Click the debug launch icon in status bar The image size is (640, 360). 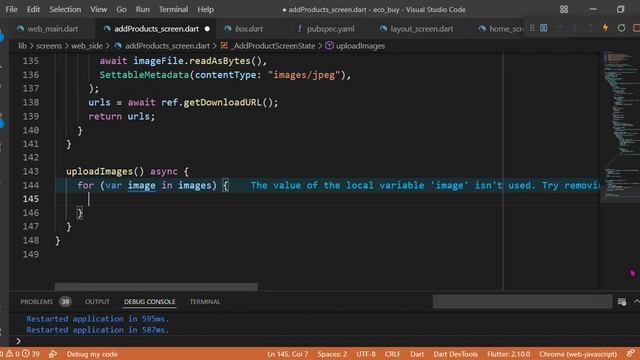click(53, 354)
